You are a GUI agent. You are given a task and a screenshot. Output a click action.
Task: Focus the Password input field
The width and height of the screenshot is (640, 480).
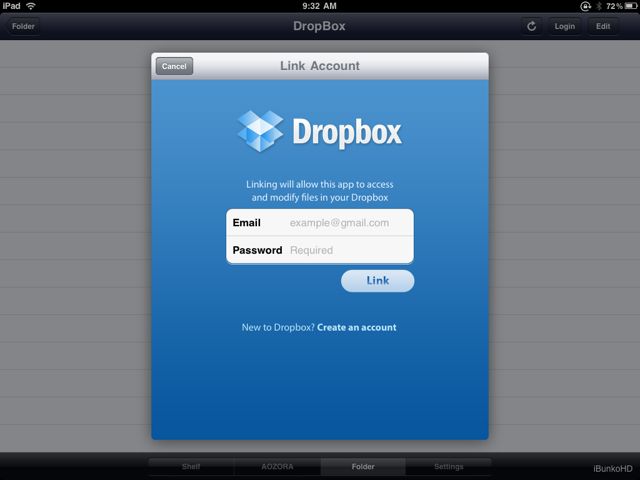click(x=320, y=250)
